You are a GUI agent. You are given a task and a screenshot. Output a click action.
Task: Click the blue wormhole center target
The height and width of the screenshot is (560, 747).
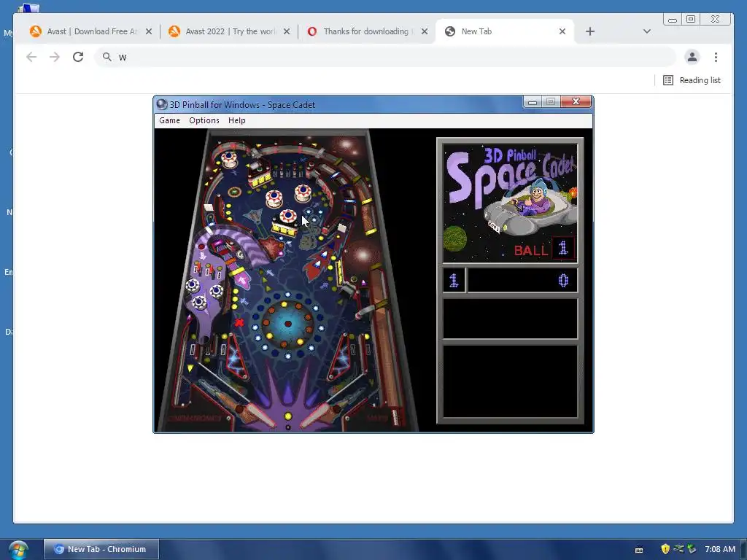pos(287,324)
